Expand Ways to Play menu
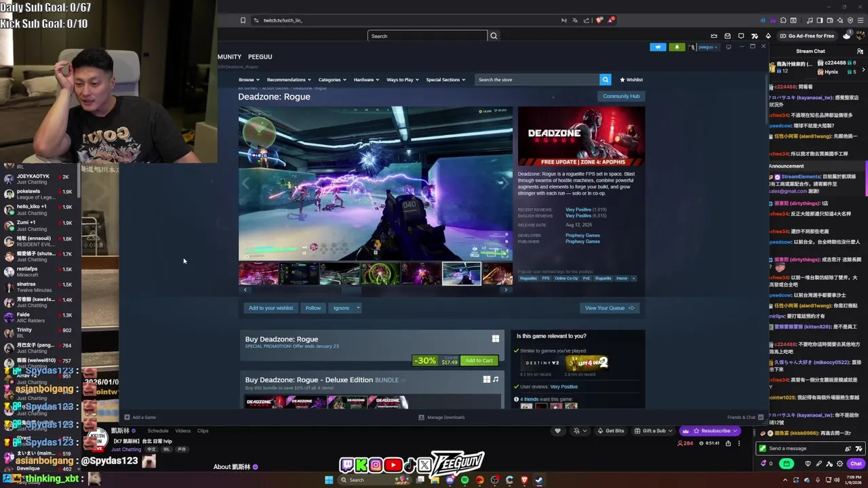Viewport: 868px width, 488px height. [403, 79]
